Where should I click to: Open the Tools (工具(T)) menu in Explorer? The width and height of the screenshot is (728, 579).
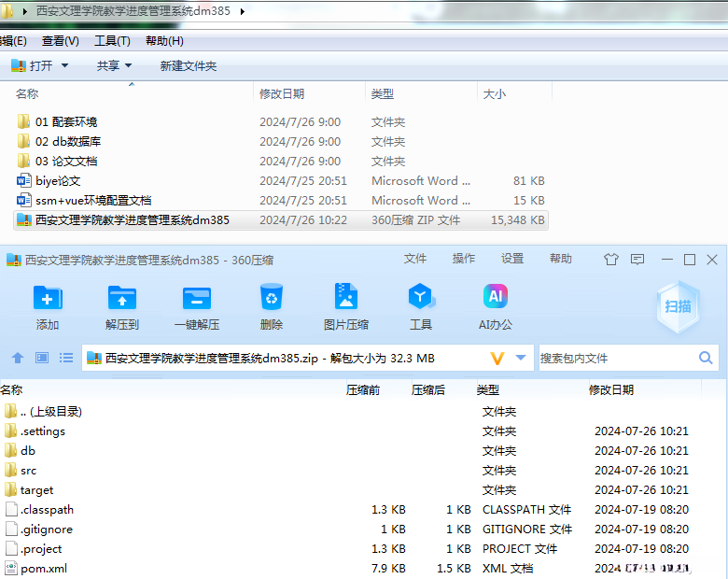coord(112,41)
